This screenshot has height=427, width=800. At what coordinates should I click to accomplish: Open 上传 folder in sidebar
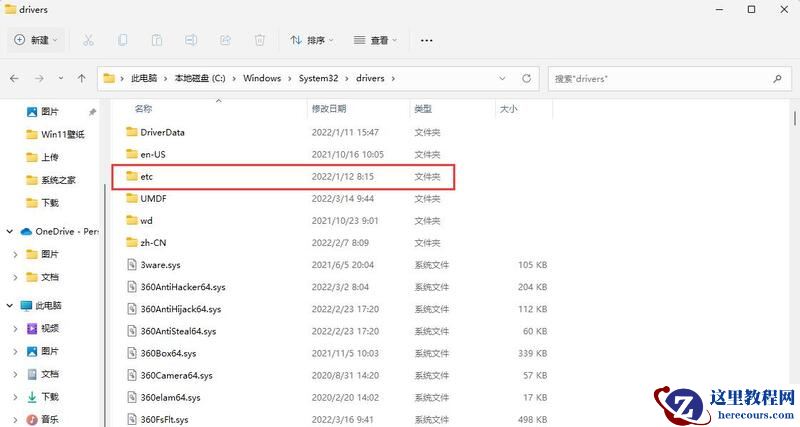pyautogui.click(x=50, y=157)
